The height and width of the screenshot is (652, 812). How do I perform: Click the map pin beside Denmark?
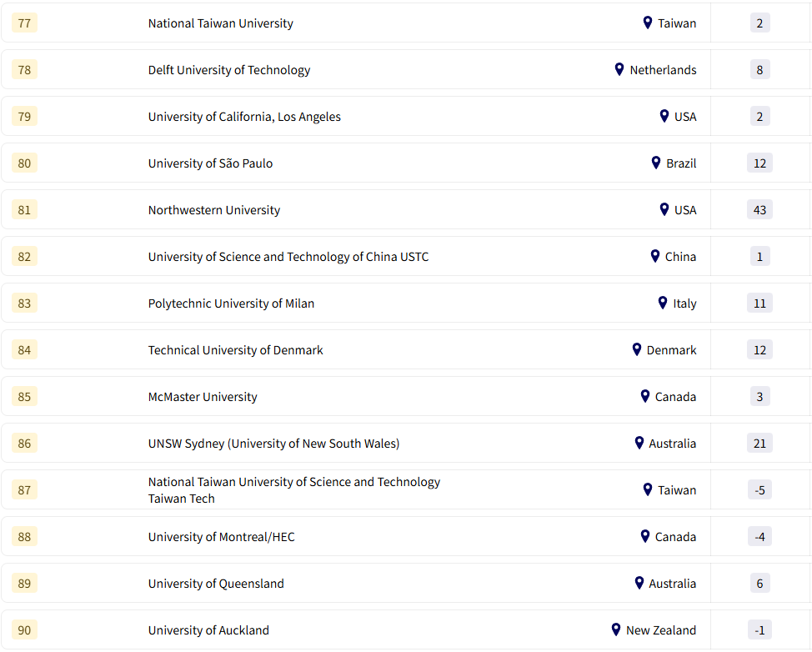pos(637,349)
